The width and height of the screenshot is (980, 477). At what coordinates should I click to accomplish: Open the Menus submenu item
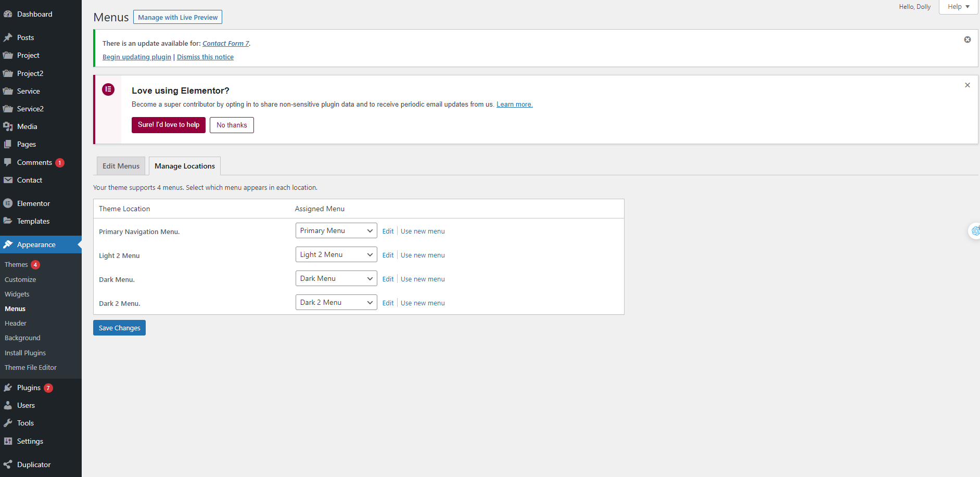coord(15,308)
